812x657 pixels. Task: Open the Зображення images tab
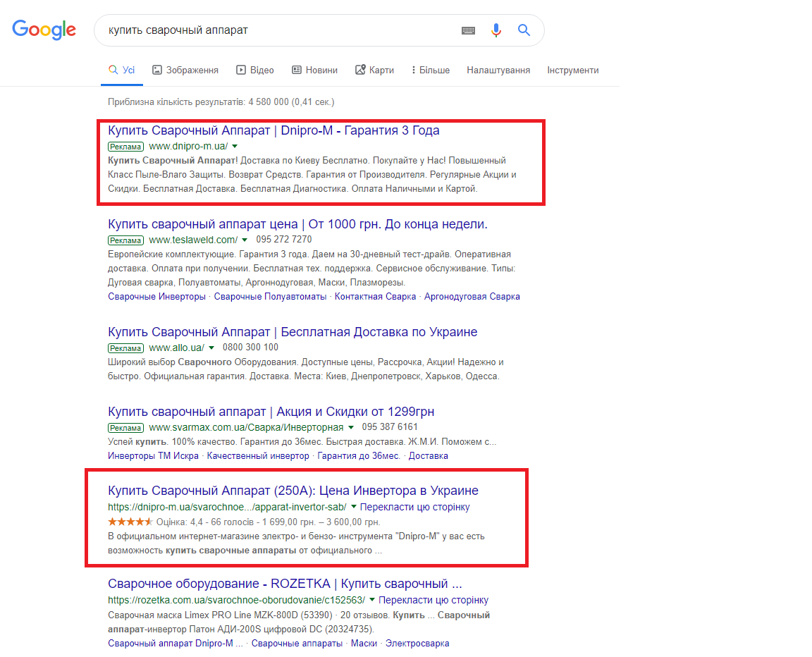point(185,70)
